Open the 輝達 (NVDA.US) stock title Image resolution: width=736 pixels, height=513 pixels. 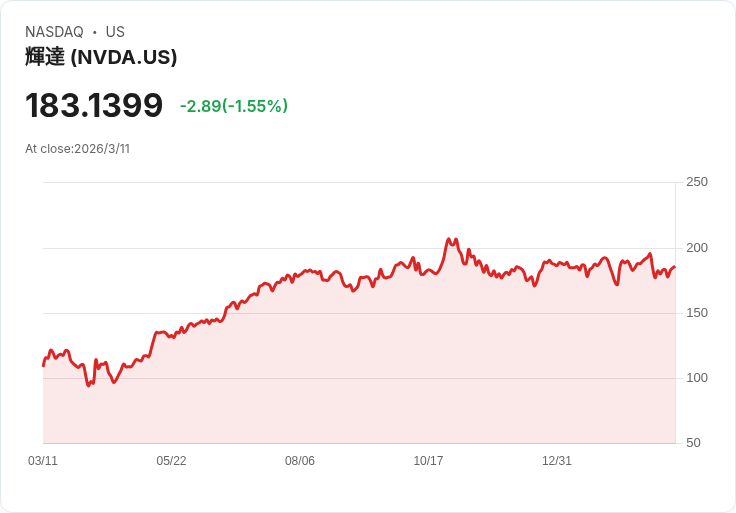point(101,57)
